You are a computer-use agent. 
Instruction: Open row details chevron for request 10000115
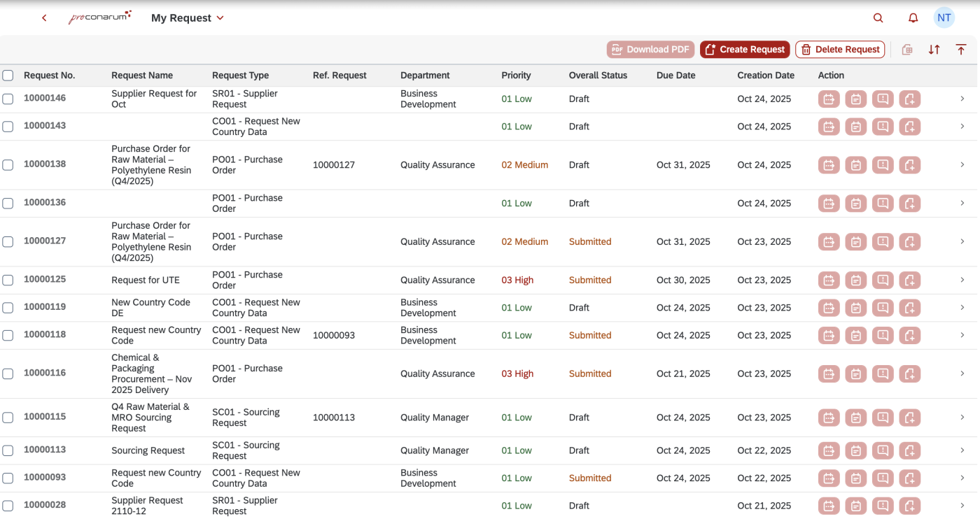(962, 418)
